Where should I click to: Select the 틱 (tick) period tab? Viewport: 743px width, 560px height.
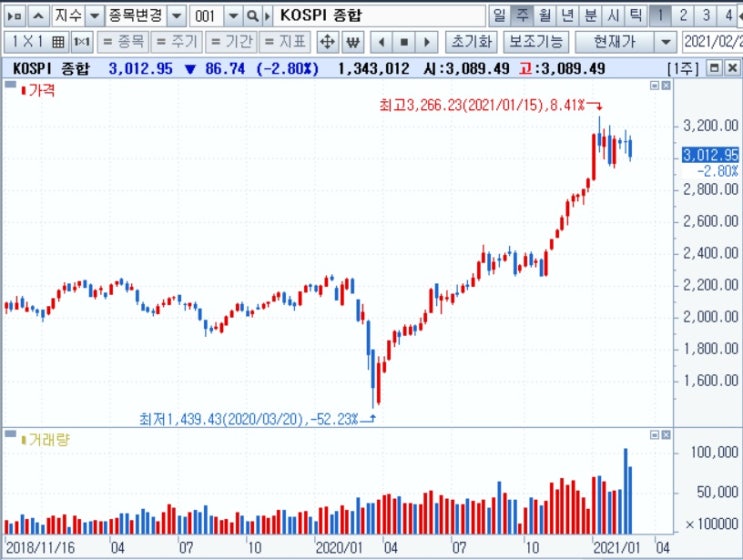[x=636, y=16]
